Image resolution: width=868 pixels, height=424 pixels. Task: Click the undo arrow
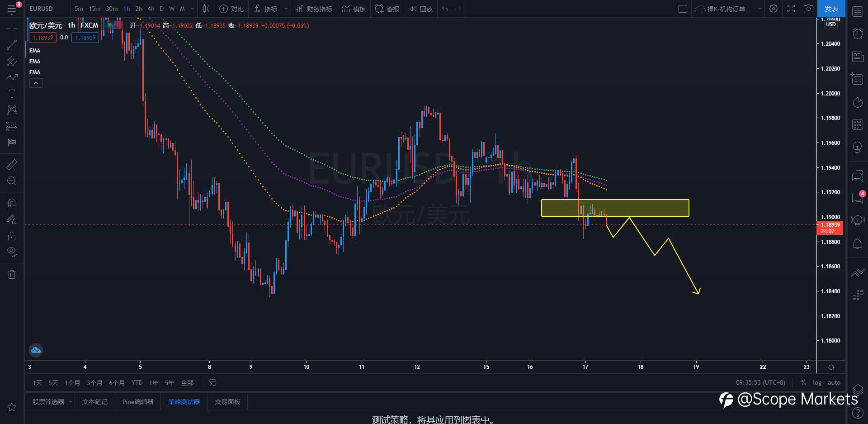tap(445, 9)
